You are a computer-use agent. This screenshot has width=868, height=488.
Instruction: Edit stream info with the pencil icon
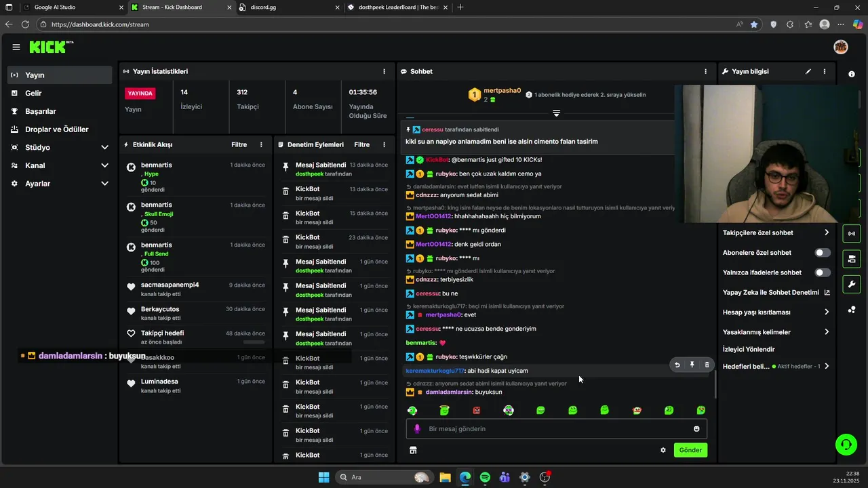point(808,71)
